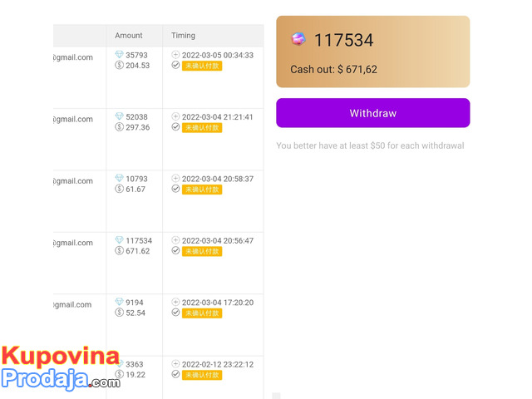Select timestamp 2022-03-04 17:20:20

218,303
